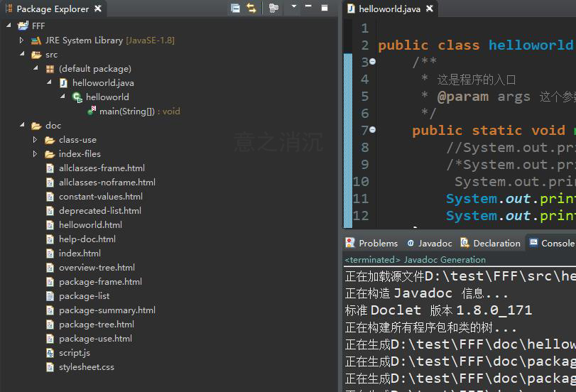The height and width of the screenshot is (392, 576).
Task: Click the src source folder icon
Action: click(x=36, y=55)
